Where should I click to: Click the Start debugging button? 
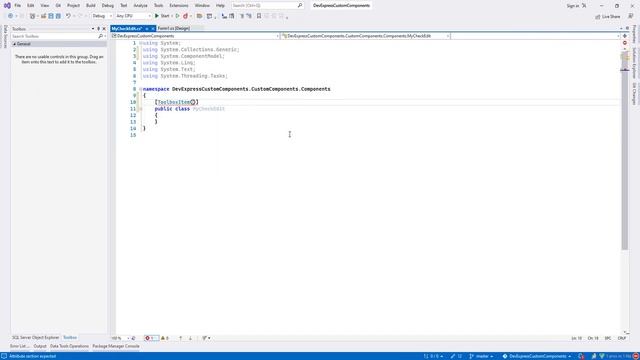point(162,16)
